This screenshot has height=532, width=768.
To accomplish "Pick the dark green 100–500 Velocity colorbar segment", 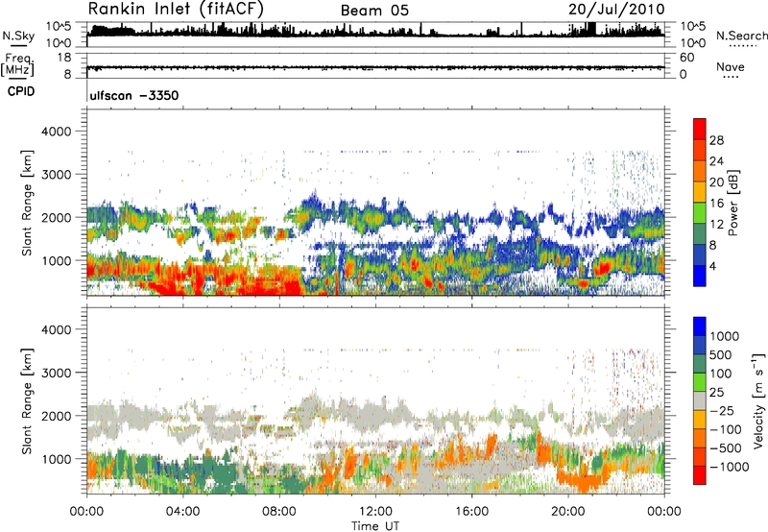I will 700,364.
